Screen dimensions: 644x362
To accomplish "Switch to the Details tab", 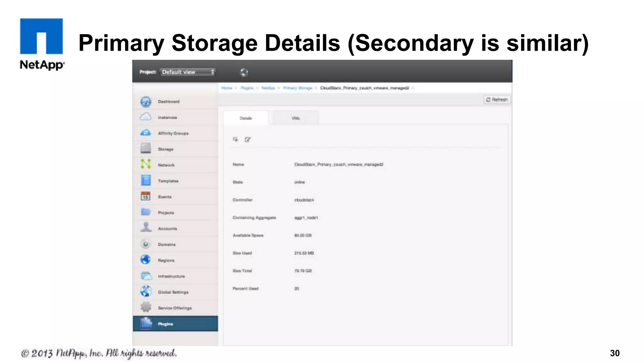I will coord(246,118).
